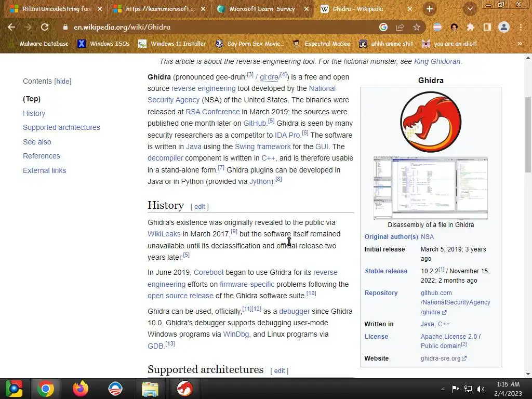This screenshot has height=399, width=532.
Task: Follow the Jython link
Action: pos(260,181)
